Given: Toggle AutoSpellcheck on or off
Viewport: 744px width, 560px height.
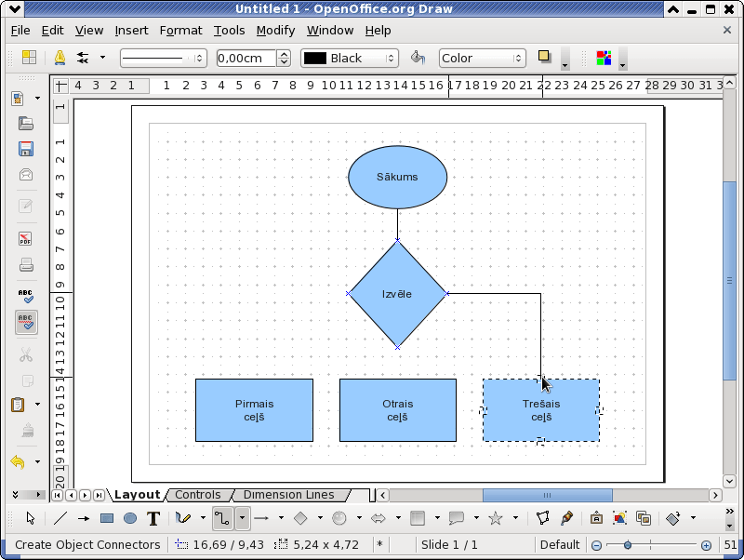Looking at the screenshot, I should (26, 322).
